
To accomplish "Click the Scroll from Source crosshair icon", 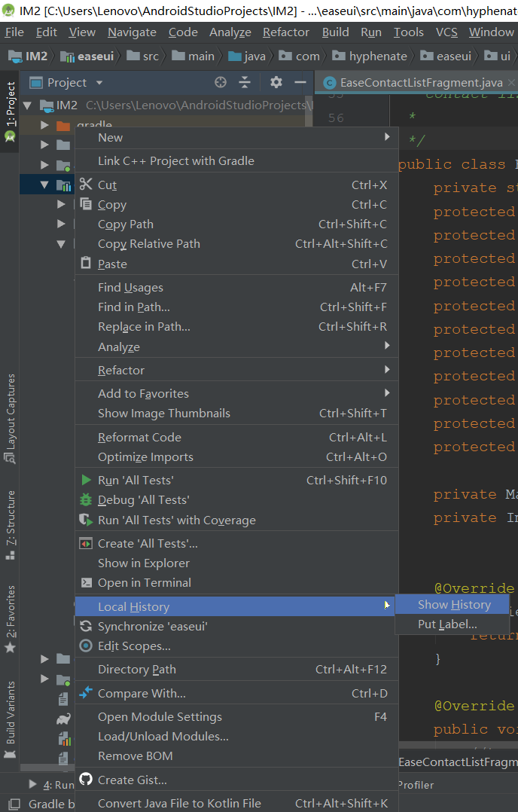I will click(x=221, y=82).
